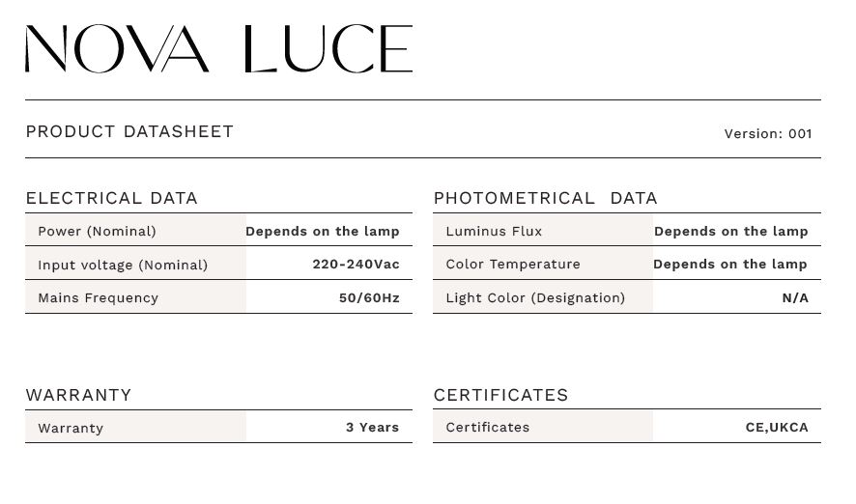This screenshot has height=504, width=856.
Task: Click the N/A light color value
Action: point(795,298)
